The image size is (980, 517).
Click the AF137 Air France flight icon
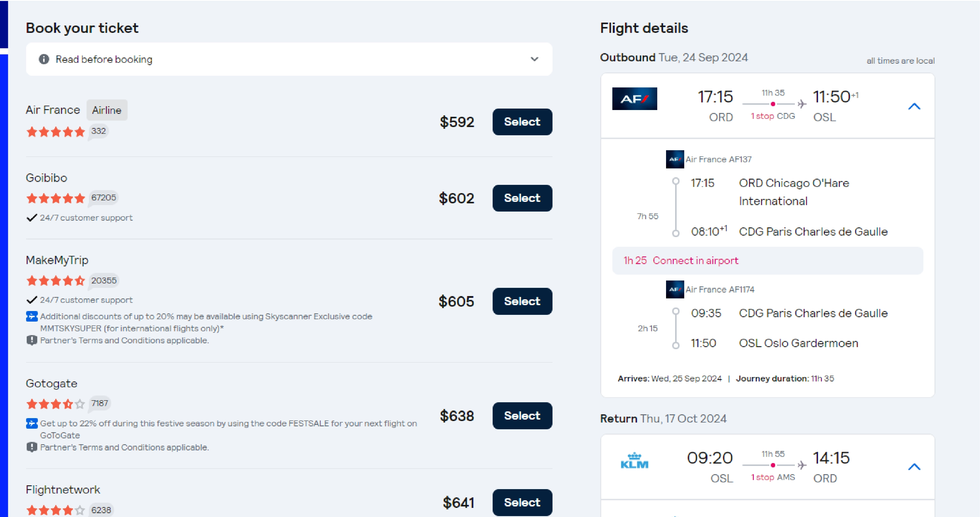click(674, 159)
